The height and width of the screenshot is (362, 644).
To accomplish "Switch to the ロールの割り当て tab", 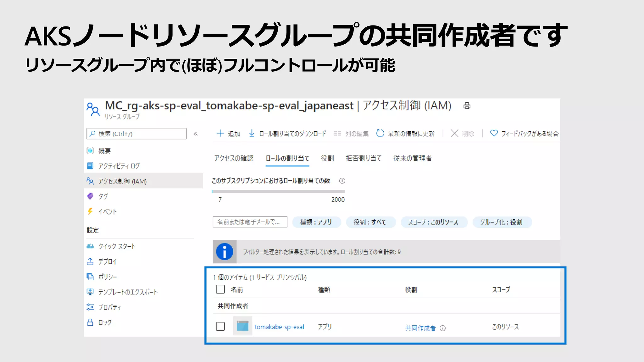I will [287, 158].
